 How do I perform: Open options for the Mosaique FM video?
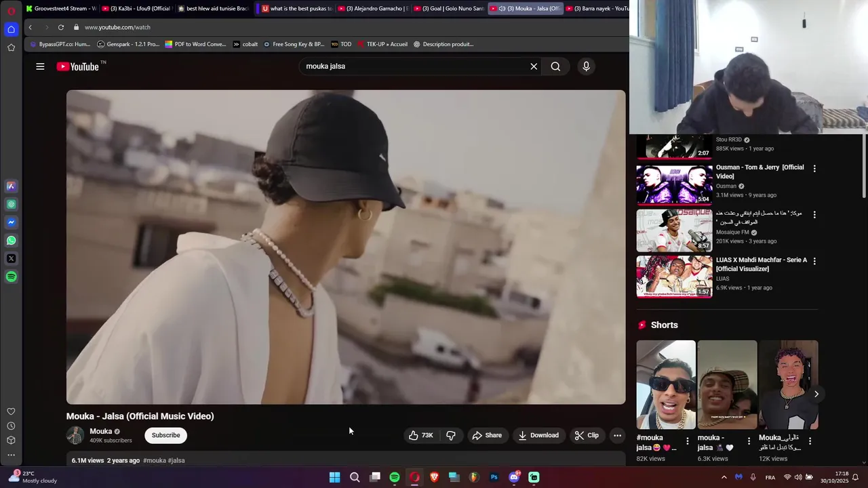click(x=814, y=214)
